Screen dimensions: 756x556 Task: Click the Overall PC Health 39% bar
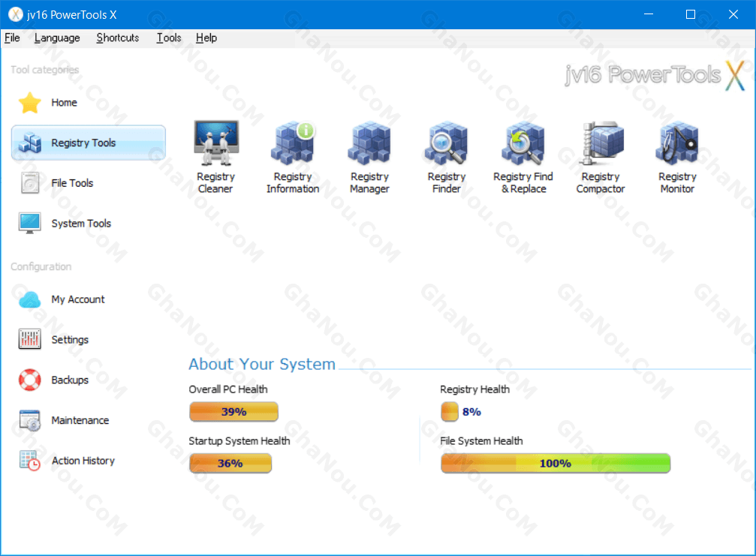(233, 411)
